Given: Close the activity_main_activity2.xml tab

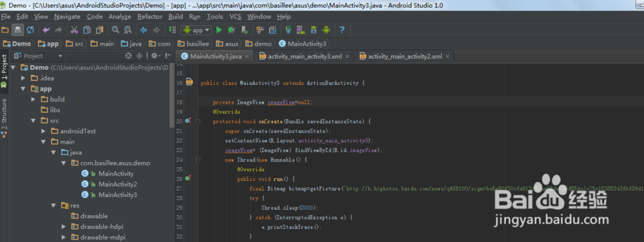Looking at the screenshot, I should (x=448, y=57).
